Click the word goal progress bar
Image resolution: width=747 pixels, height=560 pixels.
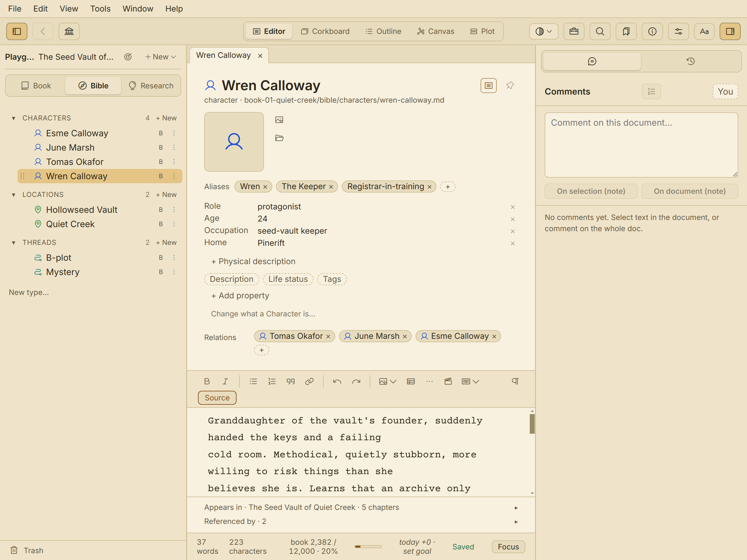click(368, 547)
